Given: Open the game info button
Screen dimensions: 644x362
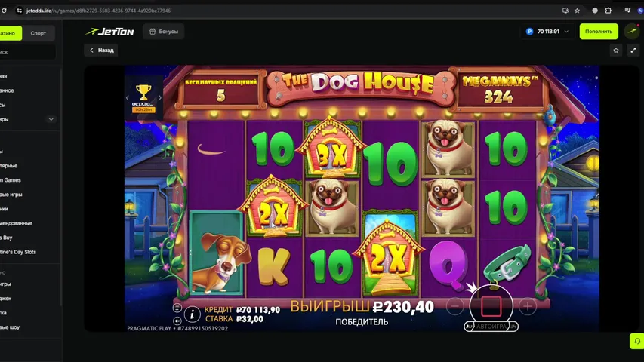Looking at the screenshot, I should [192, 314].
